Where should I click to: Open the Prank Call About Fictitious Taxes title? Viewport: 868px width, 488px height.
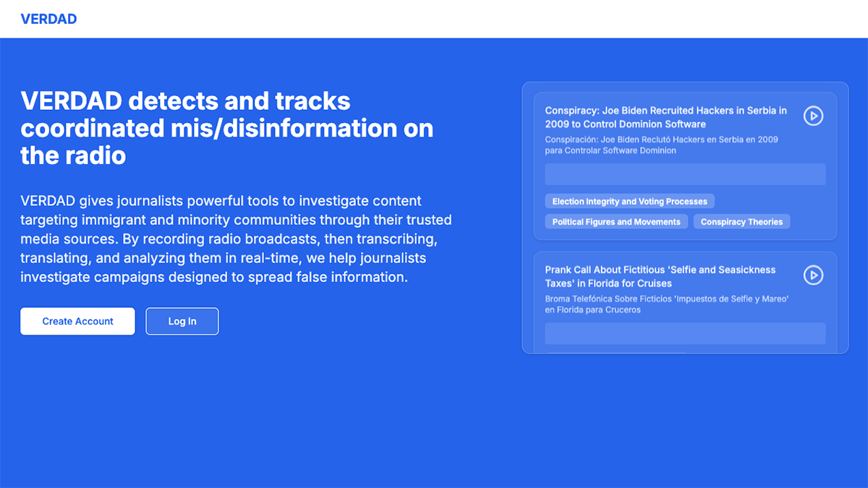[x=660, y=276]
